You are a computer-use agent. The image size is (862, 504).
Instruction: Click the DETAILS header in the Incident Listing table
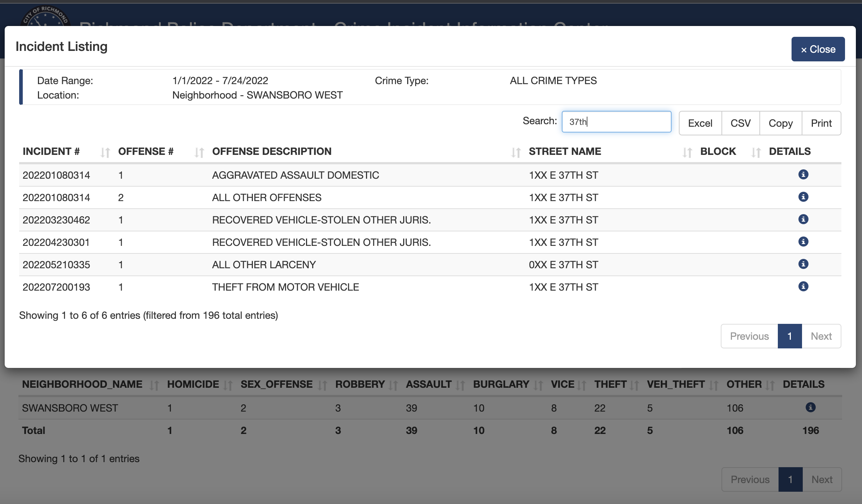pos(790,151)
